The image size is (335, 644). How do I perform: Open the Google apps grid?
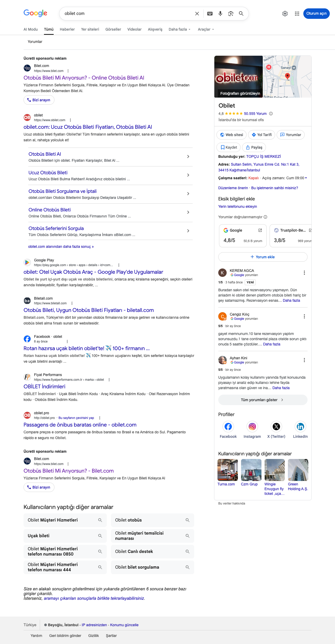[x=297, y=14]
